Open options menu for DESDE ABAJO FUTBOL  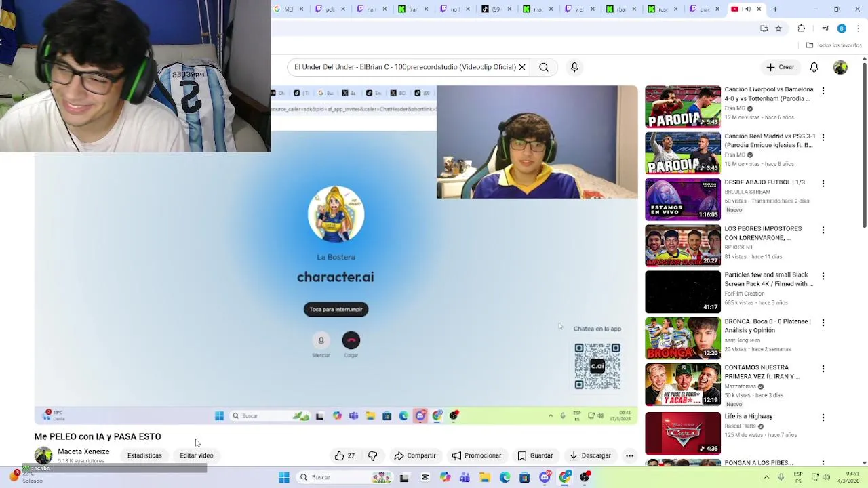823,184
